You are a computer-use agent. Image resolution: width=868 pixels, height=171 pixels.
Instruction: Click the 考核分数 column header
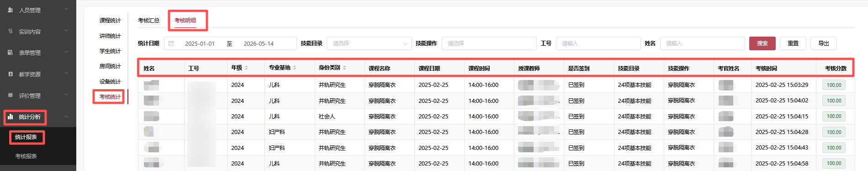tap(836, 68)
